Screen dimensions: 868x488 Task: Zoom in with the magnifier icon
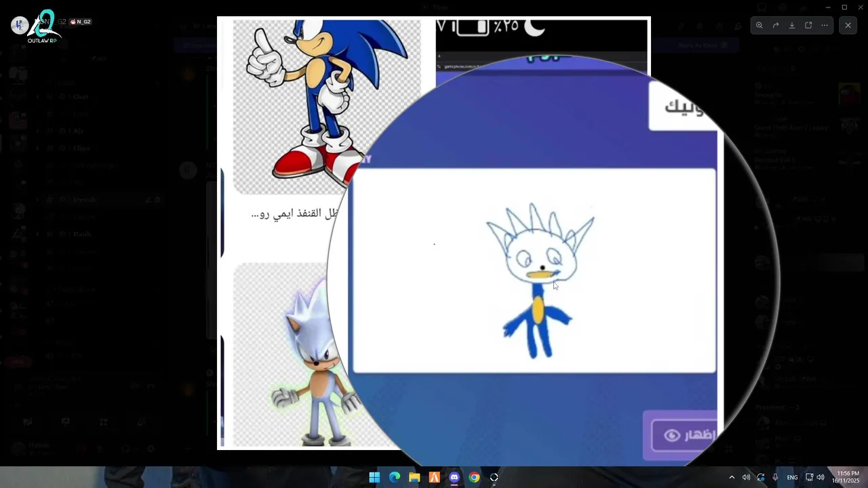(759, 25)
